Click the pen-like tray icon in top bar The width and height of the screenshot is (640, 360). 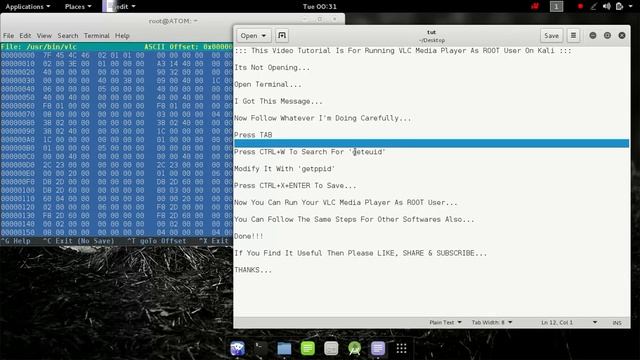[x=593, y=7]
